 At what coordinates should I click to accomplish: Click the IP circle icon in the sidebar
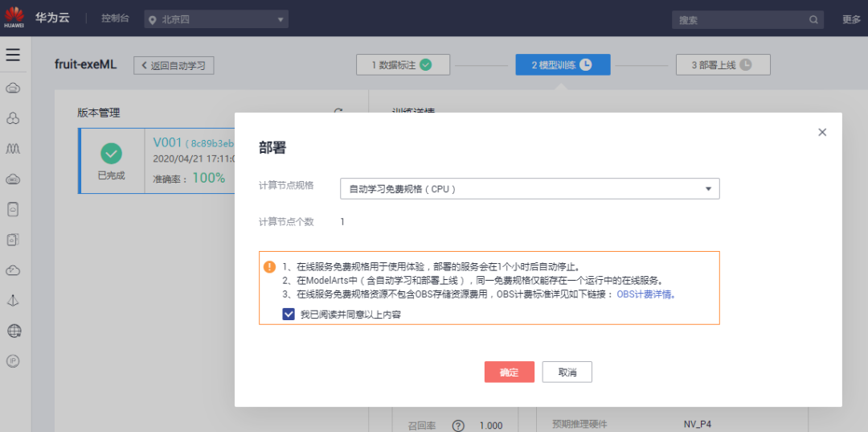(x=14, y=361)
